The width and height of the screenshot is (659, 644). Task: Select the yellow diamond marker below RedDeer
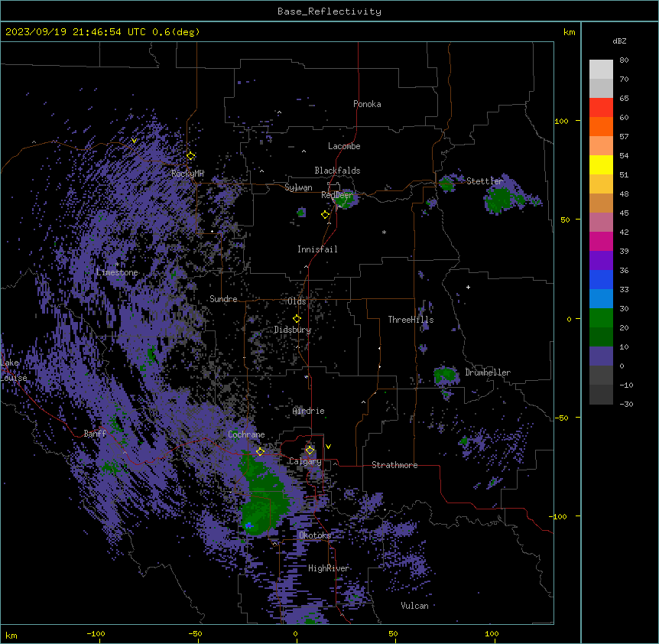point(326,215)
